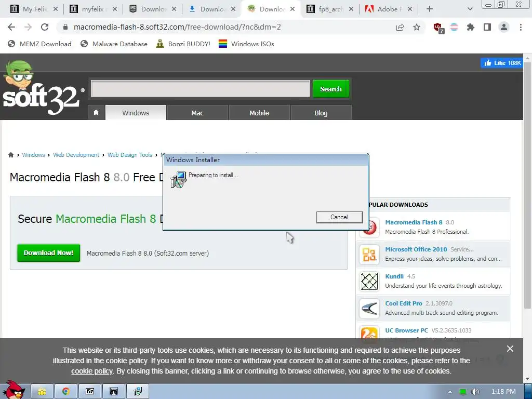Viewport: 532px width, 399px height.
Task: Click the browser back arrow
Action: 11,27
